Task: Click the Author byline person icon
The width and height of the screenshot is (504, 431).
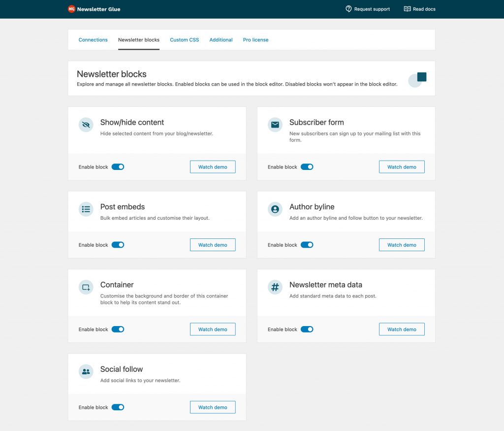Action: (x=275, y=209)
